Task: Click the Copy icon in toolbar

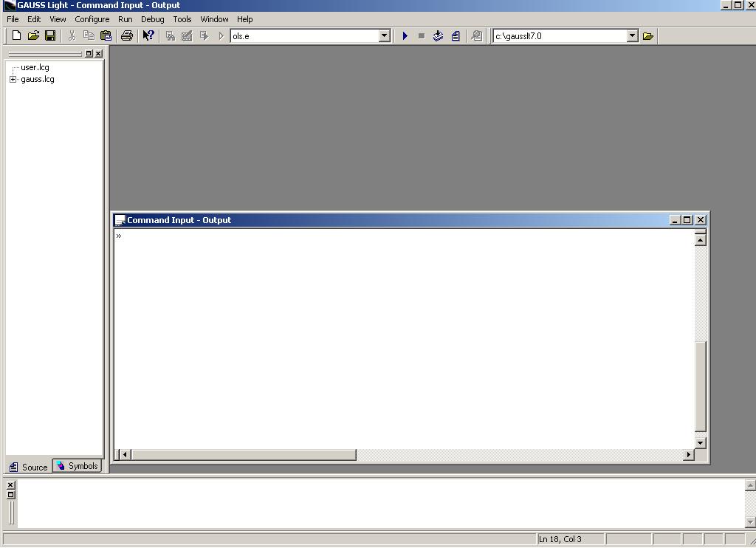Action: 89,35
